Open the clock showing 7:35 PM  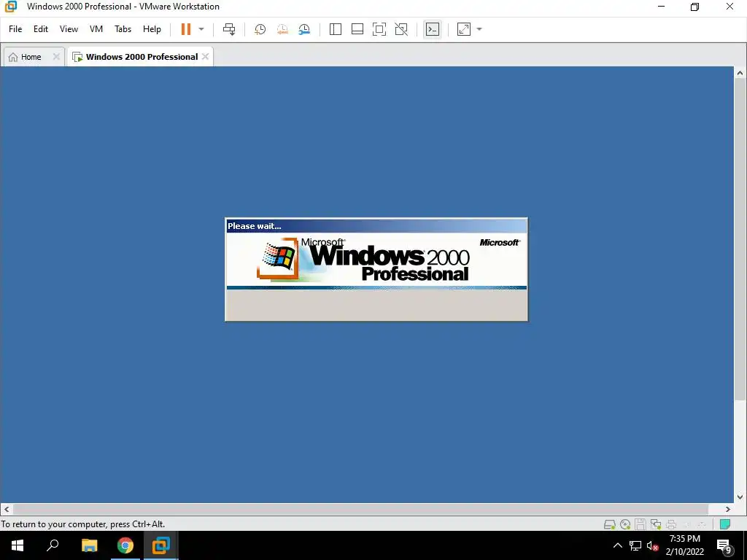684,545
